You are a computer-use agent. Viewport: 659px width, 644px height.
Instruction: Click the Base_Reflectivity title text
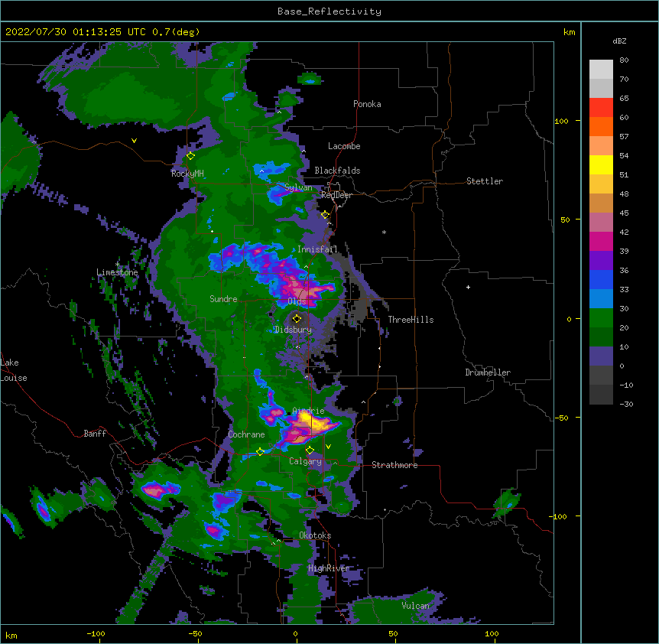329,11
